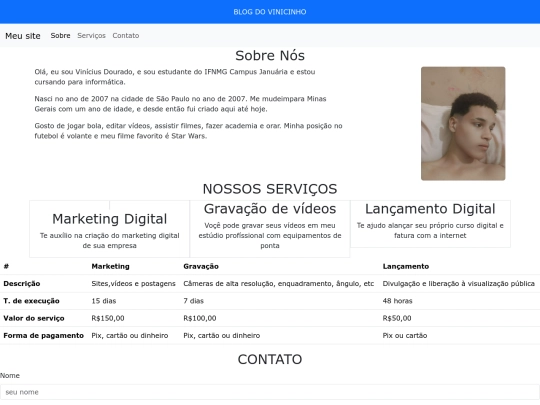The height and width of the screenshot is (405, 540).
Task: Click the Pix ou cartão cell
Action: (405, 335)
